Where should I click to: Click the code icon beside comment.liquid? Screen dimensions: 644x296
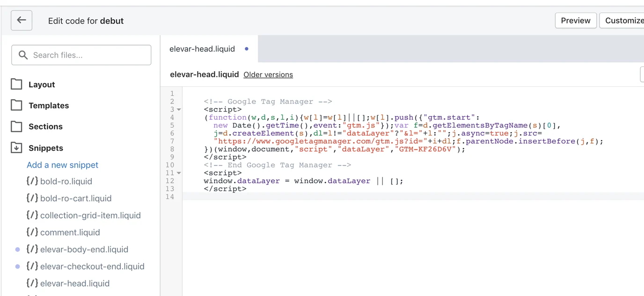32,232
